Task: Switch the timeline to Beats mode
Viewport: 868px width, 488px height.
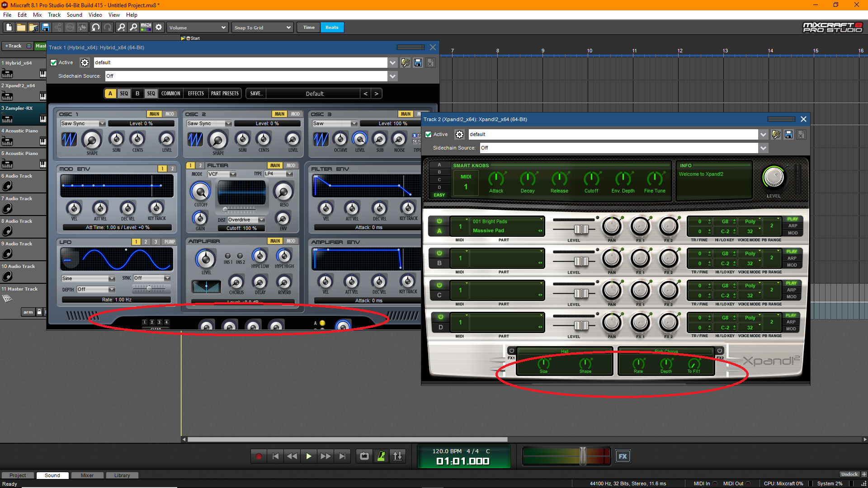Action: (332, 28)
